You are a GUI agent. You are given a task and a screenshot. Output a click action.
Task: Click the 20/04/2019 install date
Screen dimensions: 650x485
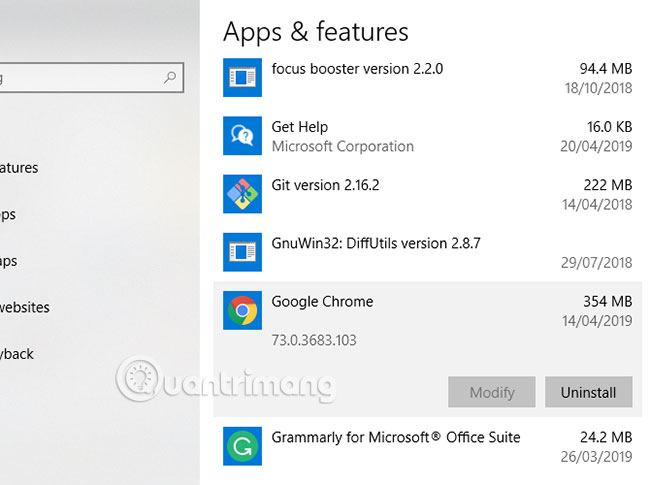click(597, 146)
